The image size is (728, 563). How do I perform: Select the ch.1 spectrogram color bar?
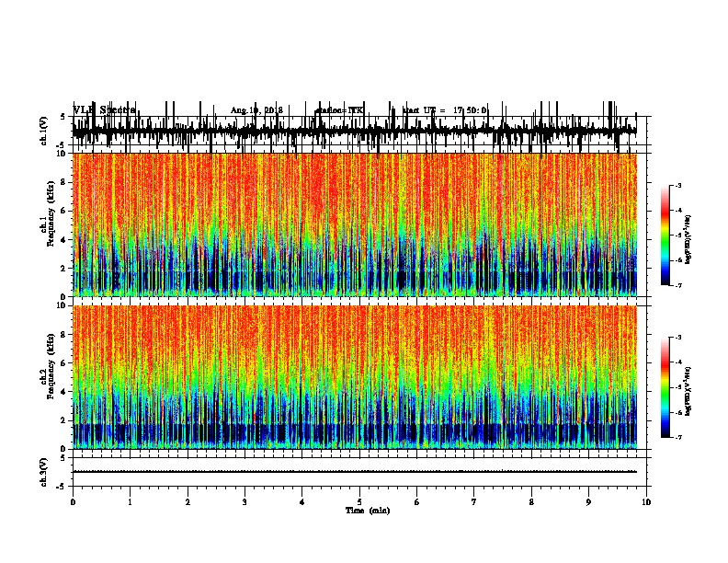click(x=665, y=236)
